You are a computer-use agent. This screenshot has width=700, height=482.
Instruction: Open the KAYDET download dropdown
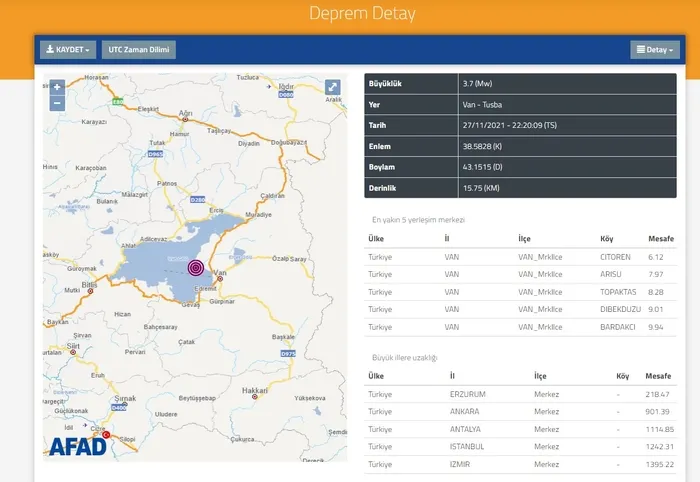[x=68, y=50]
